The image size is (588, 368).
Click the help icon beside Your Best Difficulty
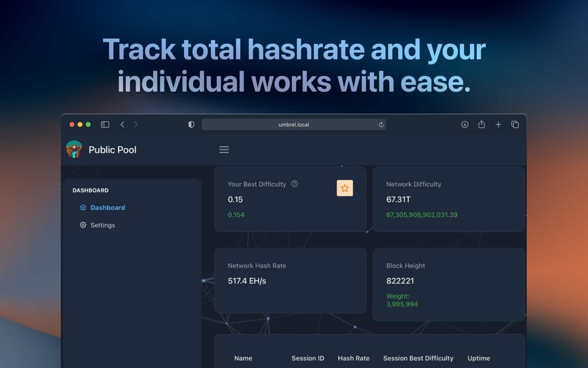(x=295, y=184)
